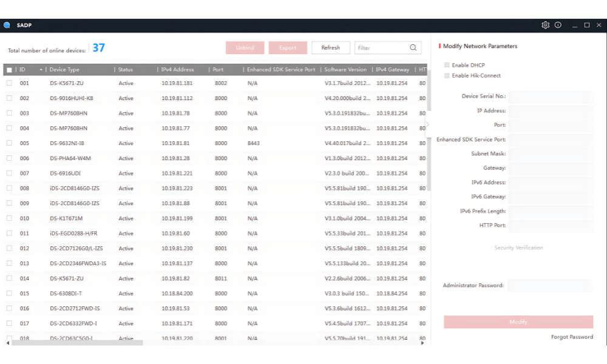This screenshot has width=607, height=364.
Task: Enable Hik-Connect checkbox
Action: pos(447,75)
